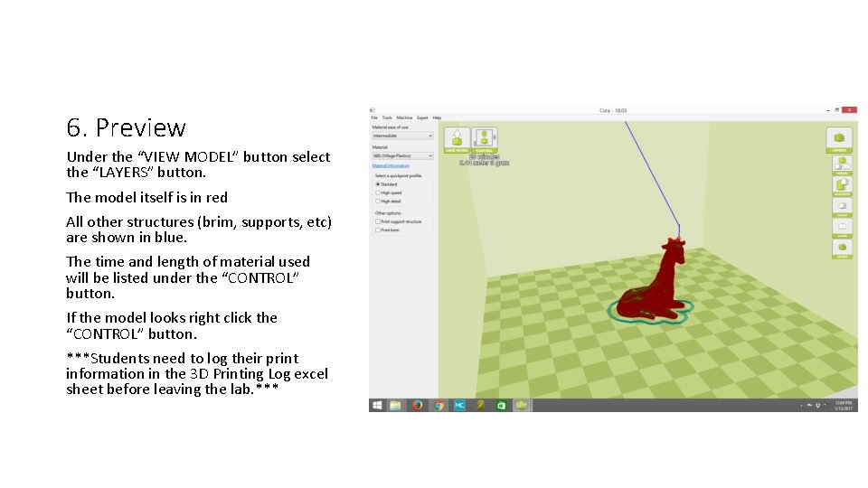Open the Material dropdown showing ABS
The width and height of the screenshot is (868, 488).
click(402, 156)
